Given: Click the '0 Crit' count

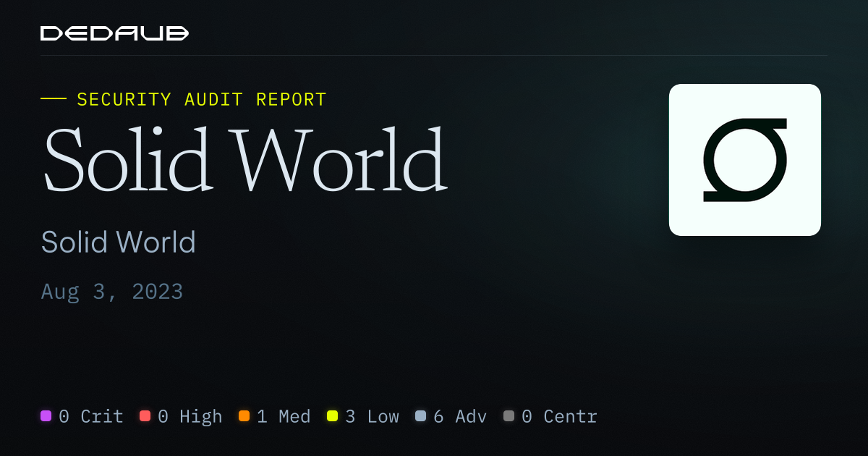Looking at the screenshot, I should 91,417.
